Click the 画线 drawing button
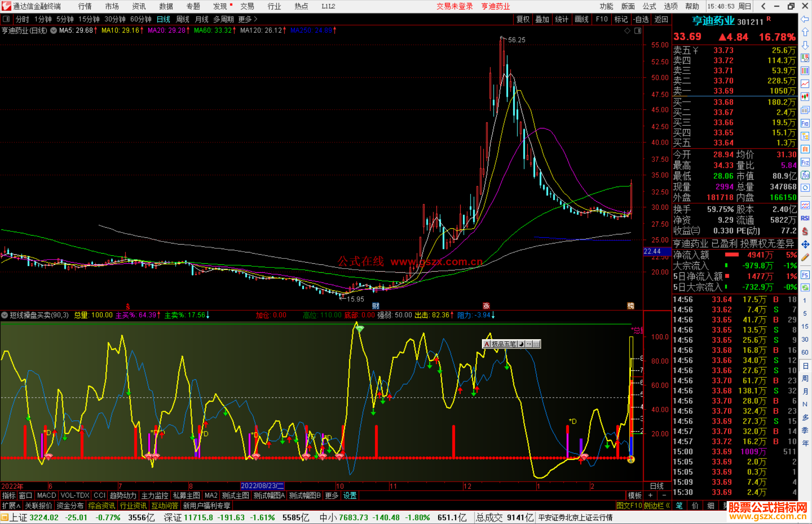 [x=581, y=19]
